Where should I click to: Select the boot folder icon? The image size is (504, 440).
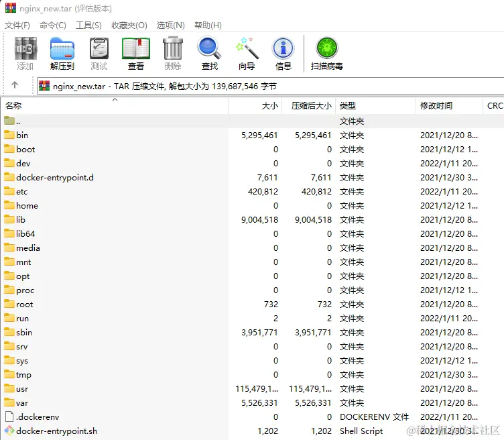9,149
